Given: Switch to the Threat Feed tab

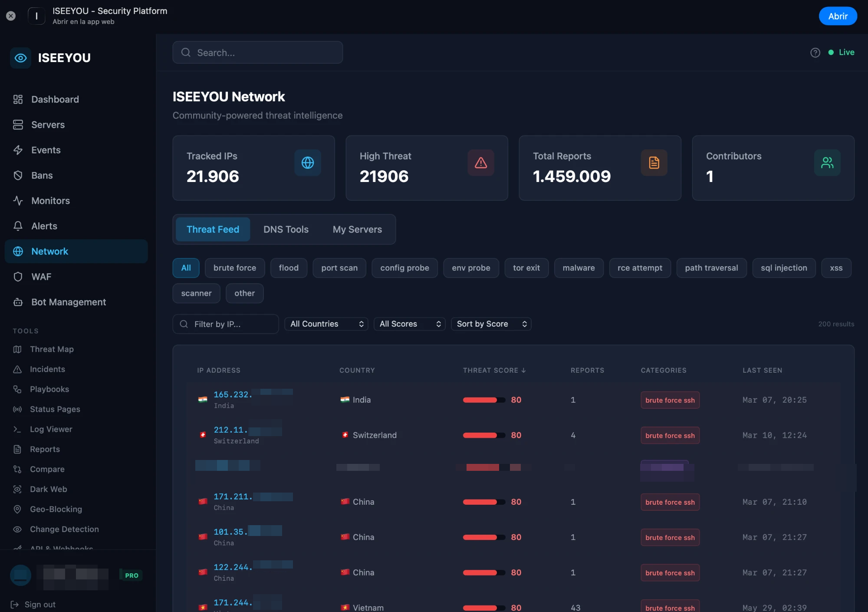Looking at the screenshot, I should pyautogui.click(x=213, y=229).
